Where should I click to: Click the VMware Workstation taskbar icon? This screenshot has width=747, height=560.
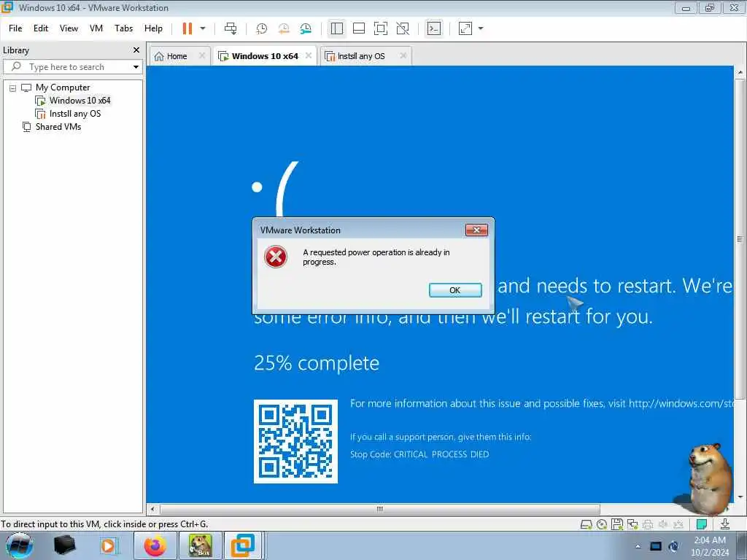[x=243, y=545]
